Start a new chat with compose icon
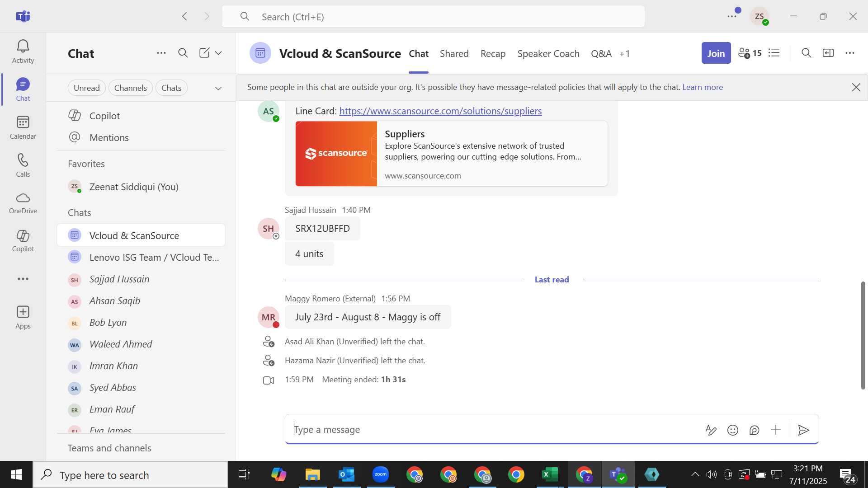868x488 pixels. point(204,53)
